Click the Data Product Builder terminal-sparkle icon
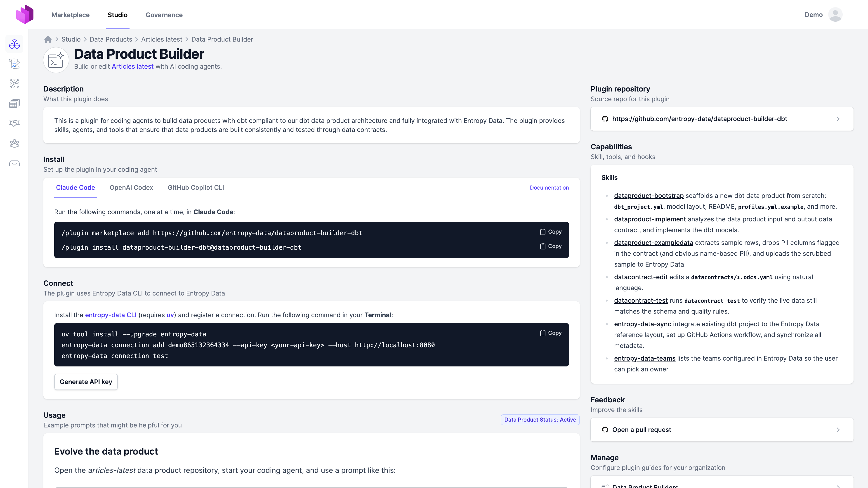This screenshot has height=488, width=868. (56, 60)
